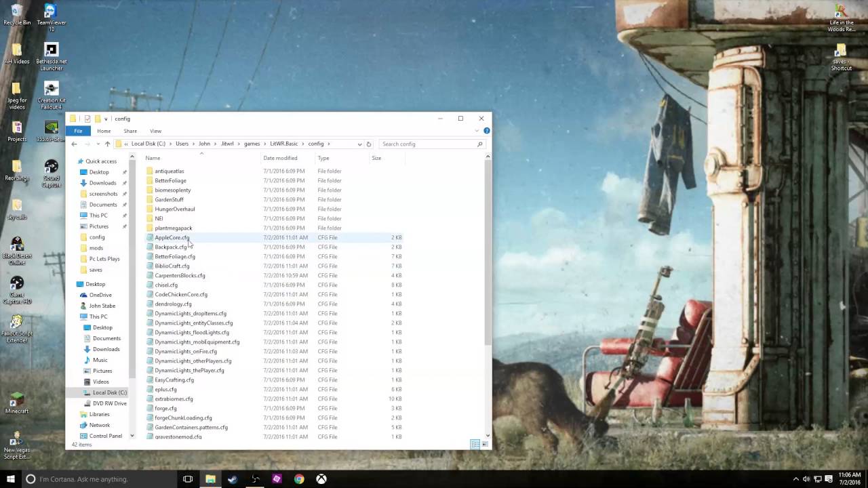Click inside the Search config box
The height and width of the screenshot is (488, 868).
coord(427,144)
